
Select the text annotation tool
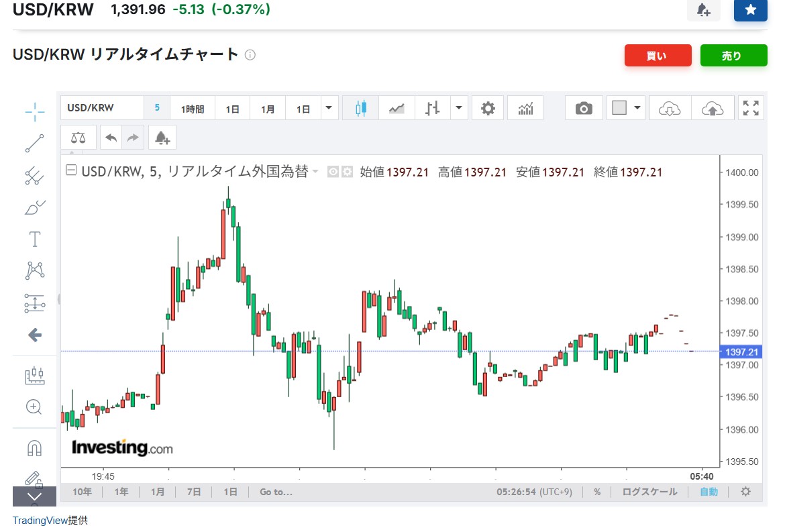point(34,240)
